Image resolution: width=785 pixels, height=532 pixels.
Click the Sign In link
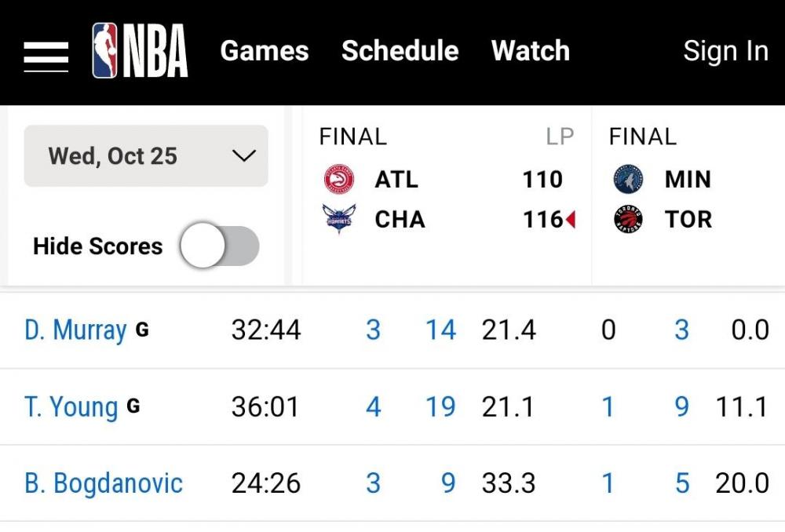coord(725,51)
